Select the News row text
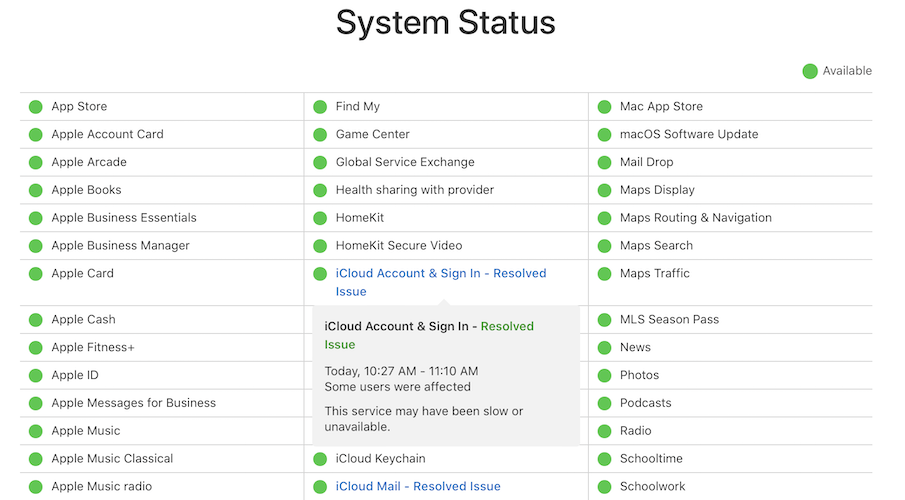Viewport: 905px width, 500px height. click(x=635, y=347)
